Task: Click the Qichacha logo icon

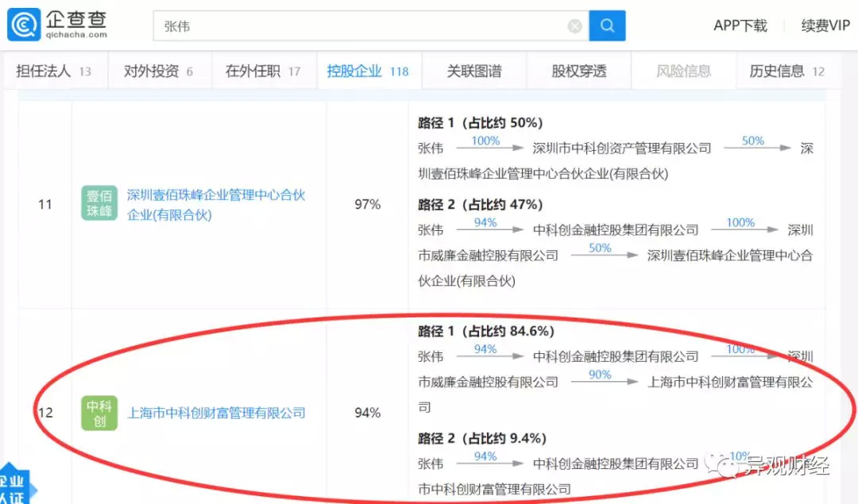Action: (x=24, y=25)
